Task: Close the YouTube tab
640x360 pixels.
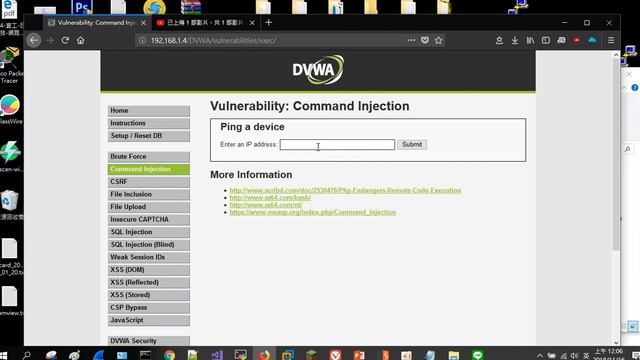Action: point(252,23)
